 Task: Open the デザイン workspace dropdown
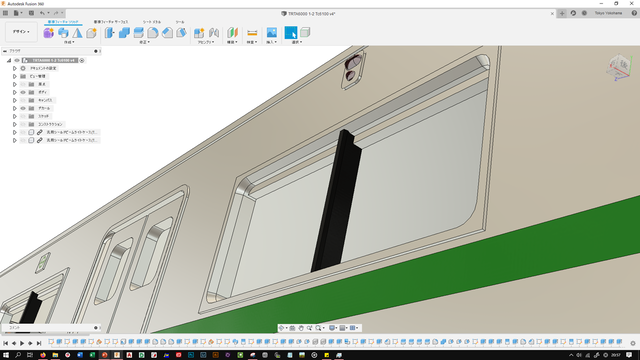pos(21,32)
